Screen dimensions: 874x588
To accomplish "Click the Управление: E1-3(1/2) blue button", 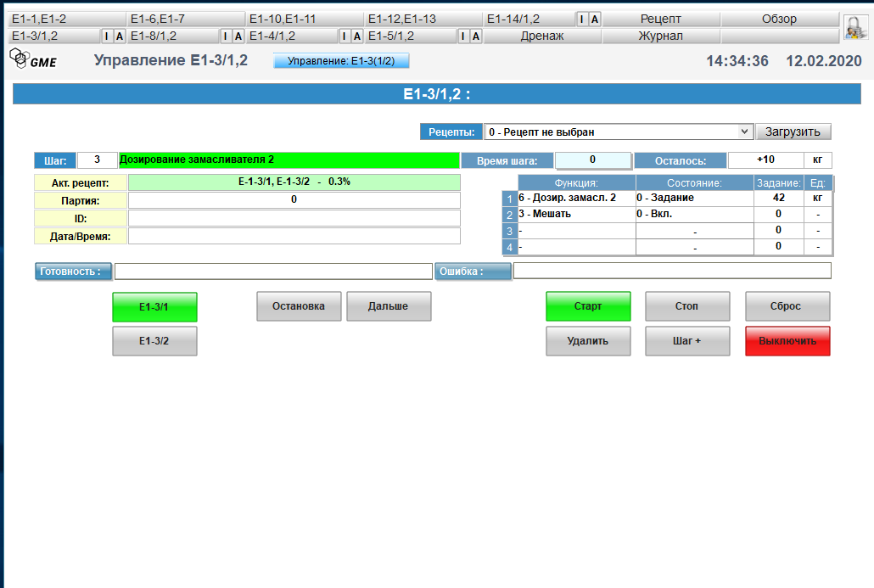I will [341, 61].
